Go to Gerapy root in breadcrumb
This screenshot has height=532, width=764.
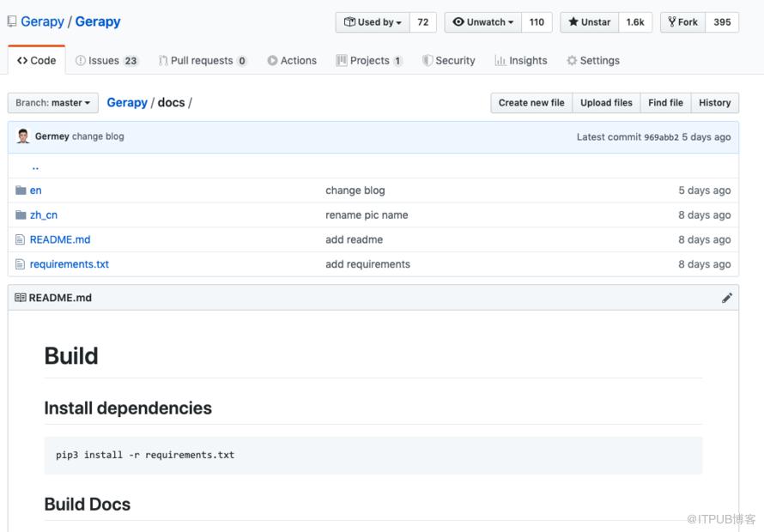(x=127, y=103)
